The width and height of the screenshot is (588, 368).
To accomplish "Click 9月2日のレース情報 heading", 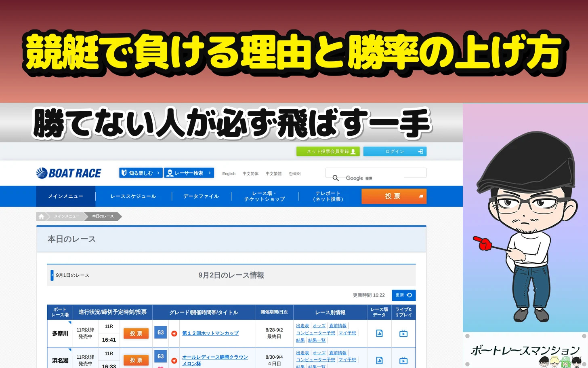I will [231, 275].
